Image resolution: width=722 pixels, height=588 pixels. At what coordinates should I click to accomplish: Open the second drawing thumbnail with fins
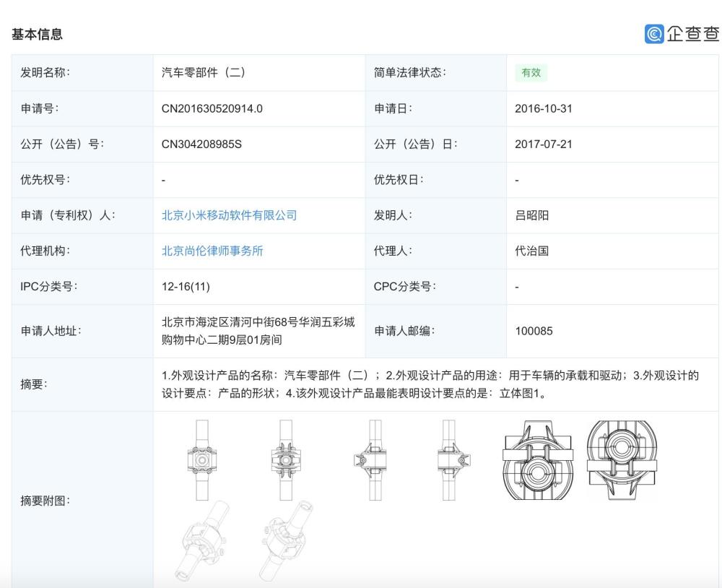tap(286, 460)
